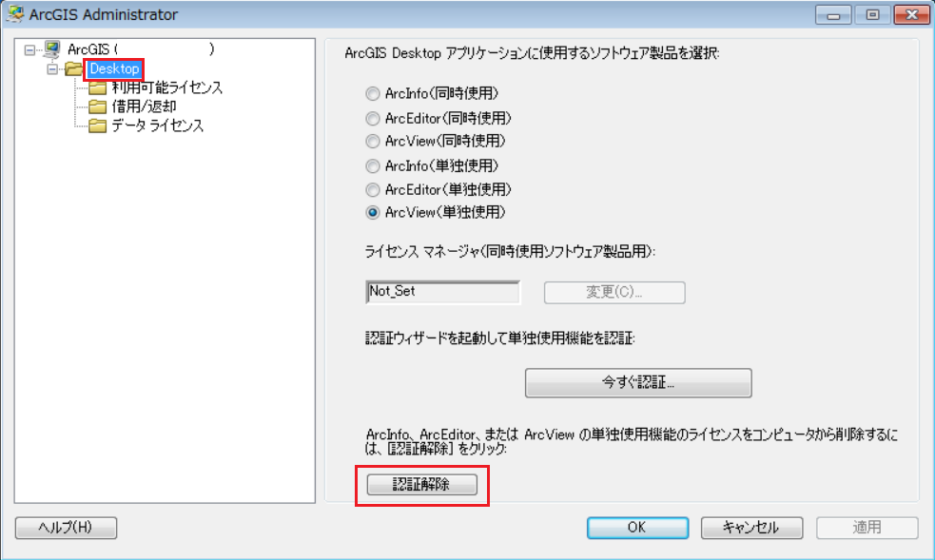
Task: Collapse the ArcGIS root tree node
Action: click(x=29, y=50)
